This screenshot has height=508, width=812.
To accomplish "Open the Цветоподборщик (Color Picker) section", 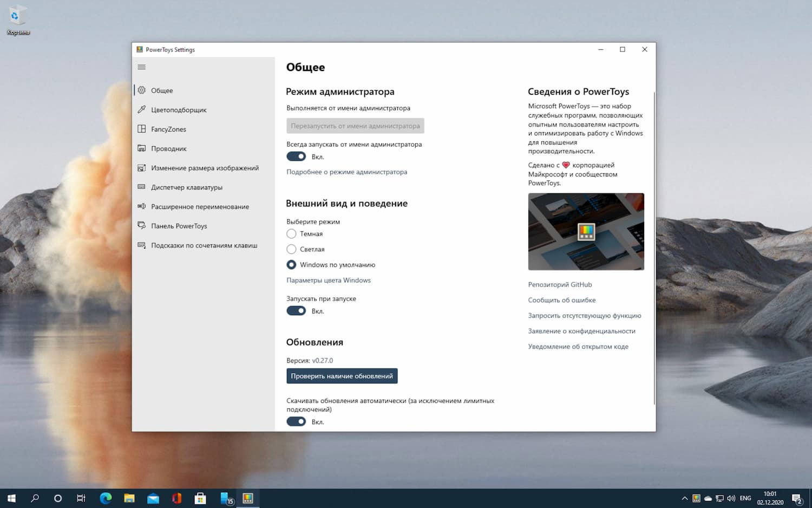I will point(179,109).
